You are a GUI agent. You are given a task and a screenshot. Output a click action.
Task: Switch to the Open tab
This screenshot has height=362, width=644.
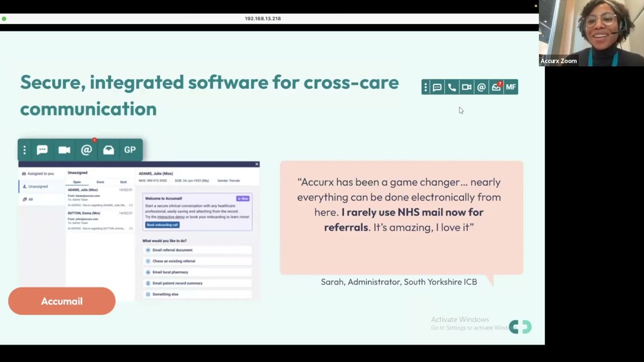coord(77,182)
